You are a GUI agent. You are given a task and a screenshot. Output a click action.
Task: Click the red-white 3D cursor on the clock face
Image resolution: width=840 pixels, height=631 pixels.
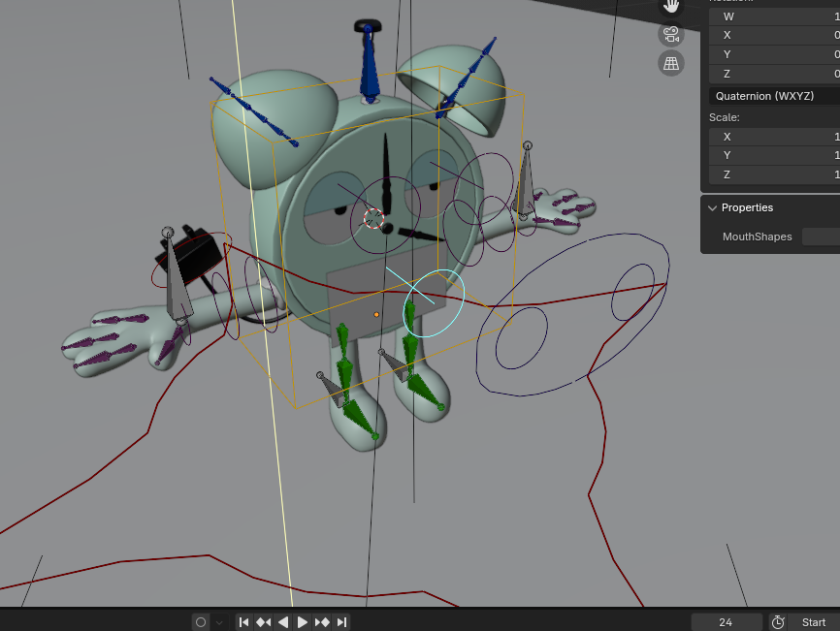click(373, 218)
